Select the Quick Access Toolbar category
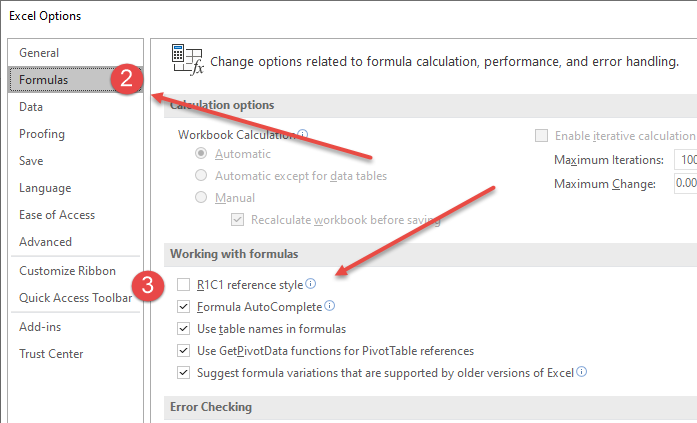 click(76, 298)
